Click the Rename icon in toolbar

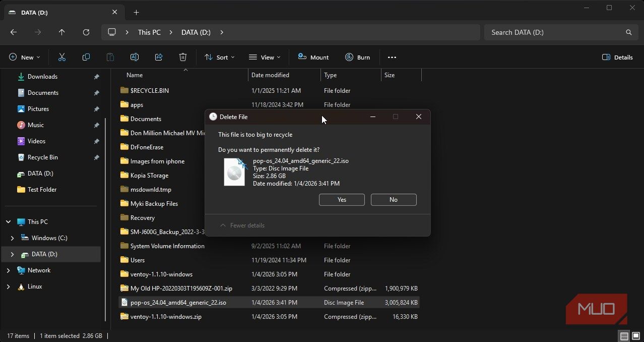click(x=135, y=58)
